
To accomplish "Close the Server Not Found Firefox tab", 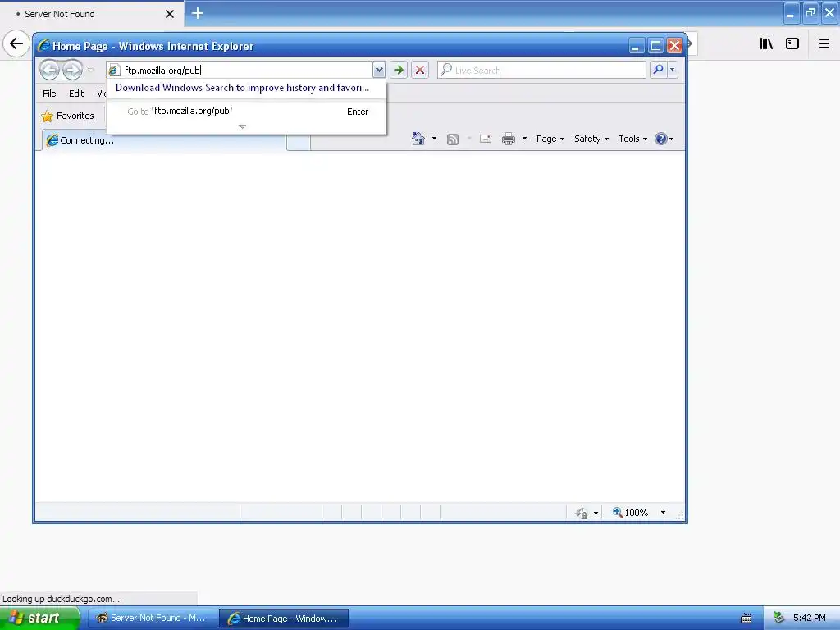I will click(x=170, y=14).
